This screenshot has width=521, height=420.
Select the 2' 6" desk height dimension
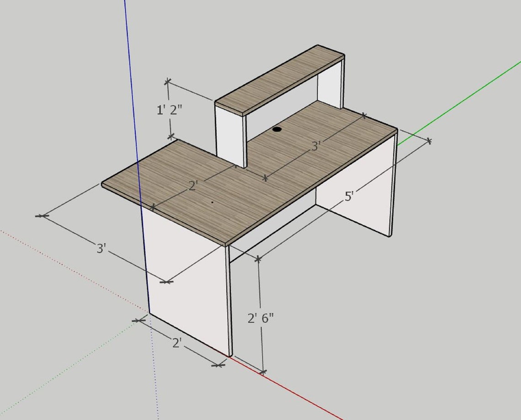260,319
